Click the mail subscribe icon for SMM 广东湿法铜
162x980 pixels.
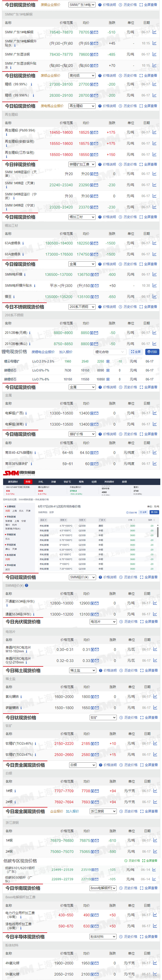pyautogui.click(x=96, y=54)
